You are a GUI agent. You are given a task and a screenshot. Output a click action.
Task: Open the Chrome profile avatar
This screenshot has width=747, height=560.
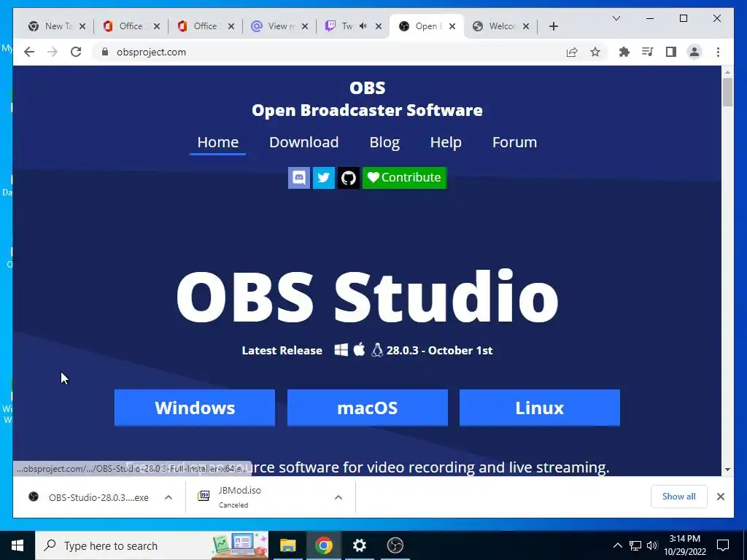[x=694, y=52]
